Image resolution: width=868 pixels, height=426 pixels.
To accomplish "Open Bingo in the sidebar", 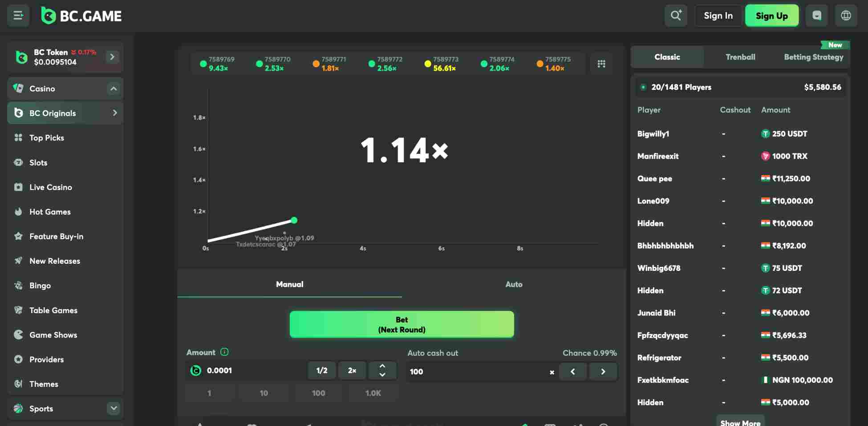I will [x=65, y=285].
